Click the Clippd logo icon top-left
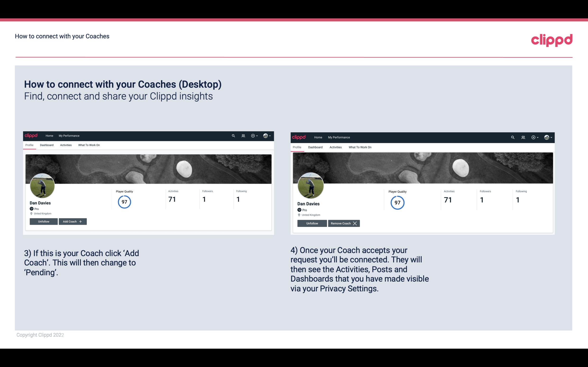The image size is (588, 367). click(32, 135)
